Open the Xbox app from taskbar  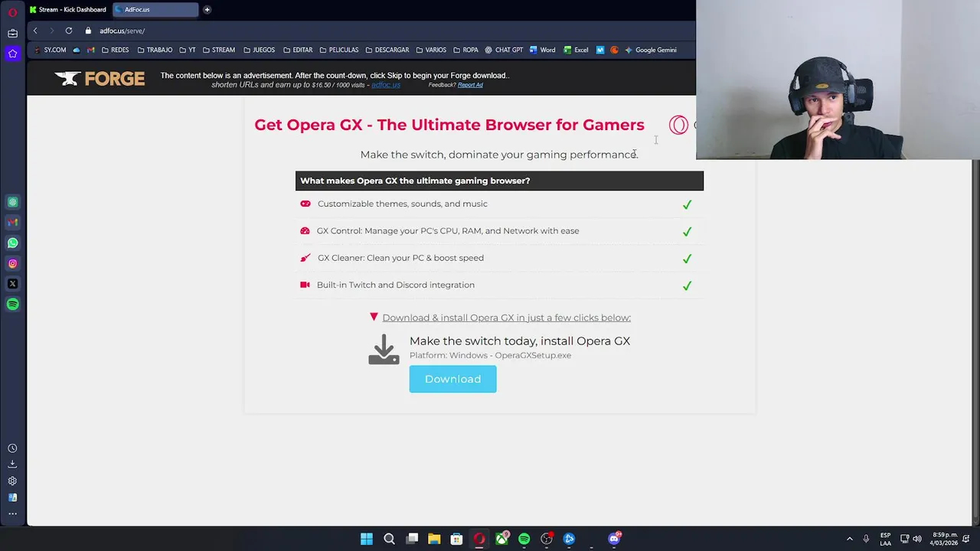tap(501, 539)
